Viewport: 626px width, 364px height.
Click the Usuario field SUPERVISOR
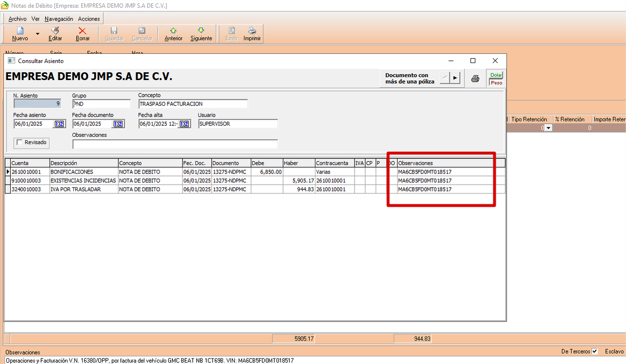[238, 124]
